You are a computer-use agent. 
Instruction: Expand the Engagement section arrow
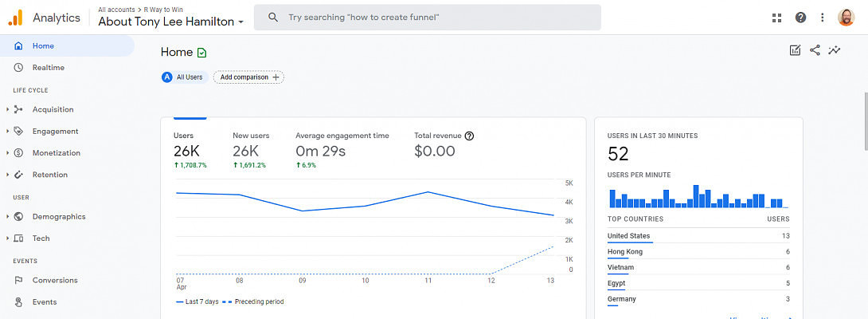click(x=8, y=132)
